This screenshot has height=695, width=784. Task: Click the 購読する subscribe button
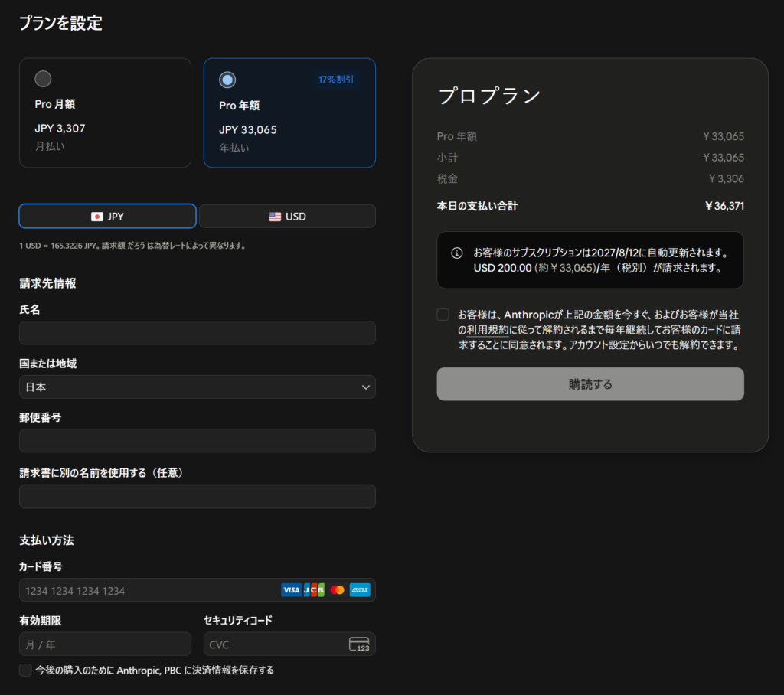(x=590, y=384)
